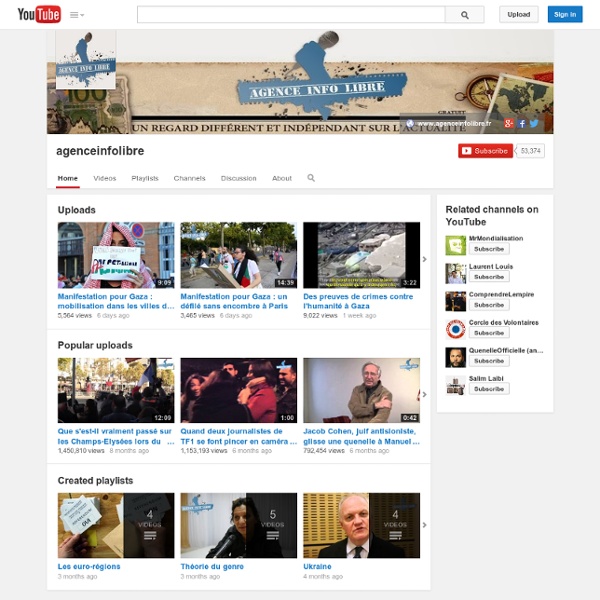
Task: Open title 'Que s'est-il vraiment passé sur les Champs-Elysées'
Action: pyautogui.click(x=116, y=436)
